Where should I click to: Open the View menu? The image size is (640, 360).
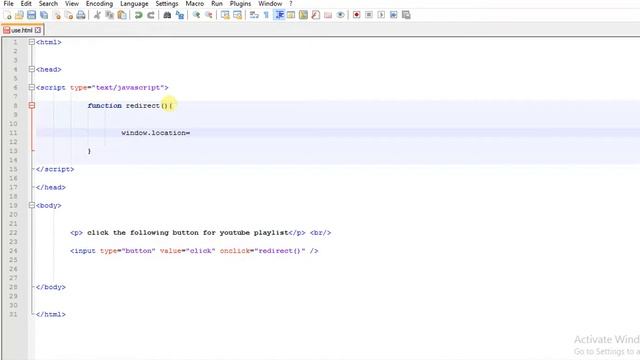(x=72, y=4)
